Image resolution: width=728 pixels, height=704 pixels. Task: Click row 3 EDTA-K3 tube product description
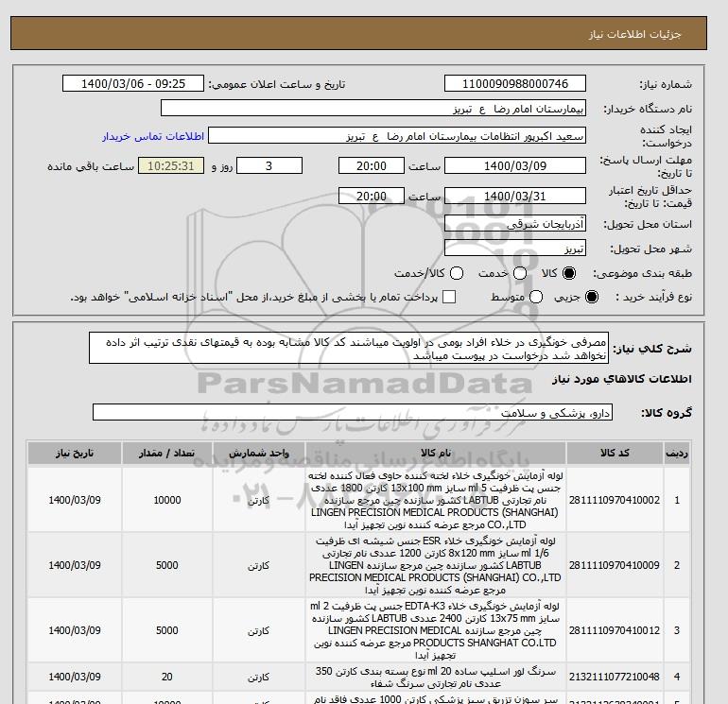[x=436, y=630]
